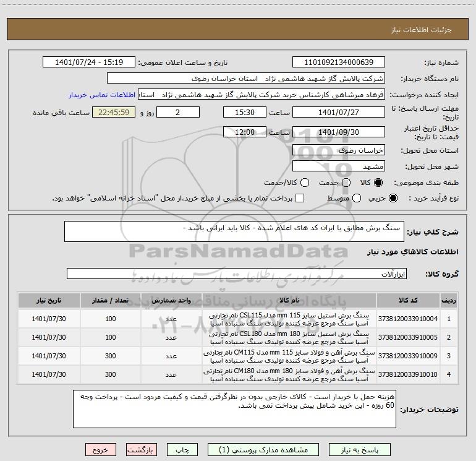Click the 'توضیحات خریدار' notes text area
Image resolution: width=476 pixels, height=461 pixels.
coord(234,409)
